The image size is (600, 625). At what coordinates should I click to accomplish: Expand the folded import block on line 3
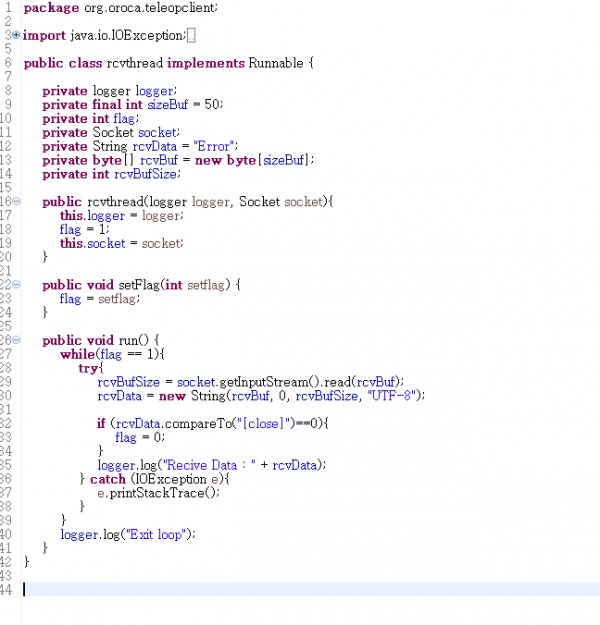coord(16,35)
